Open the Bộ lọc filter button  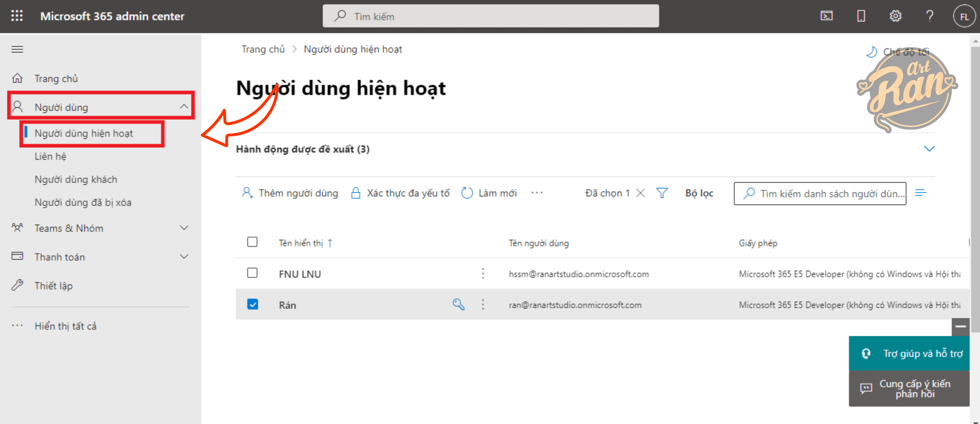pos(699,193)
